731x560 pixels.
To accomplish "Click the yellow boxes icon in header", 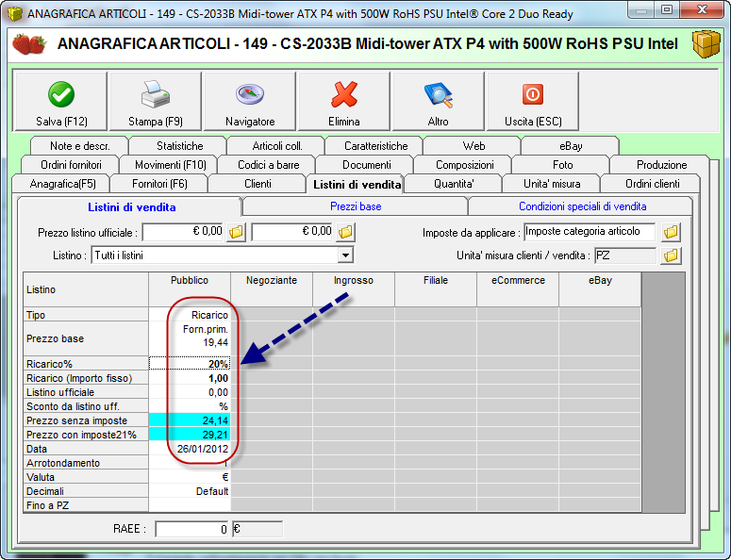I will pyautogui.click(x=706, y=43).
